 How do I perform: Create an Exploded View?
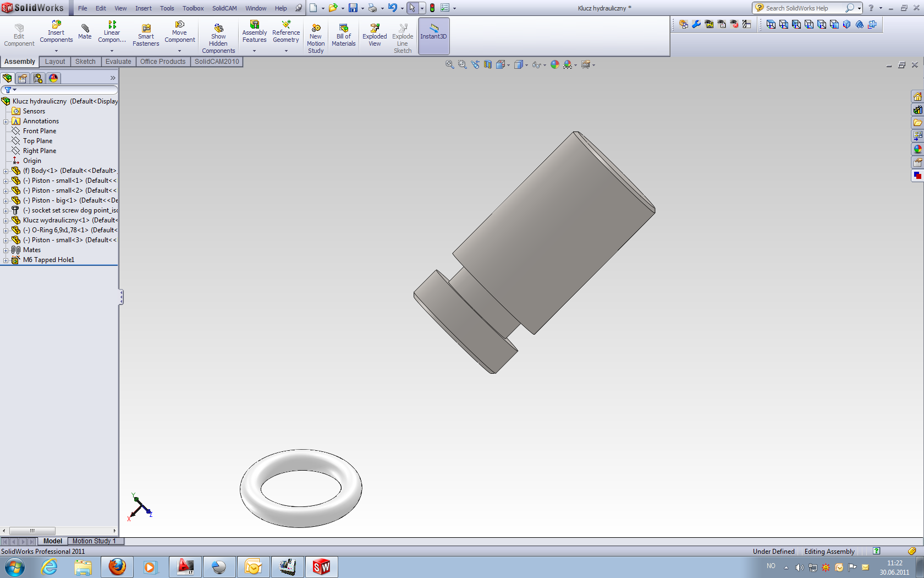point(375,35)
